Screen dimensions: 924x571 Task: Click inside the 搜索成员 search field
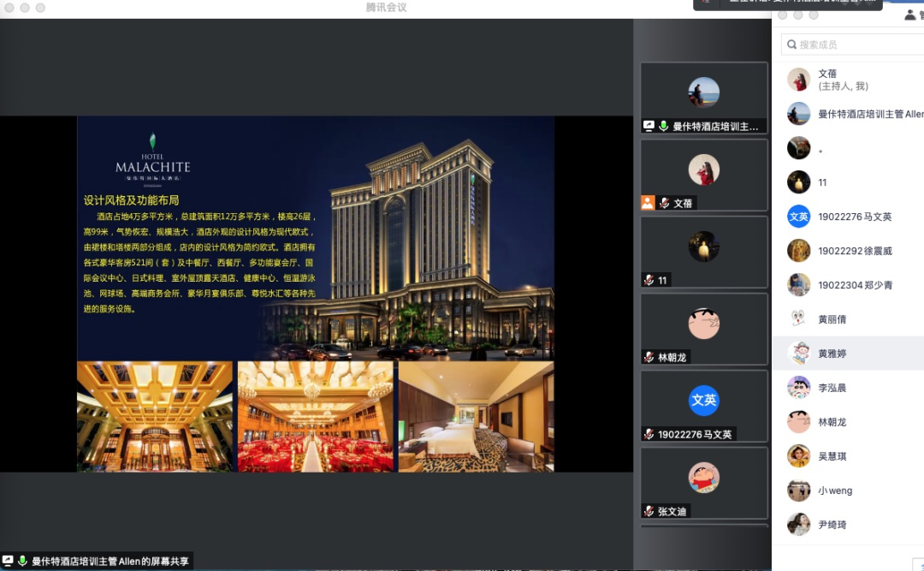click(x=856, y=45)
